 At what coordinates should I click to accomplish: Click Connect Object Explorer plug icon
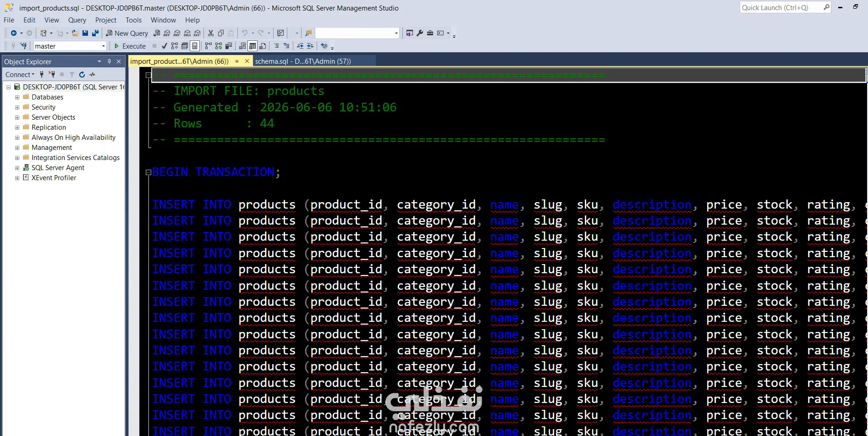tap(42, 74)
